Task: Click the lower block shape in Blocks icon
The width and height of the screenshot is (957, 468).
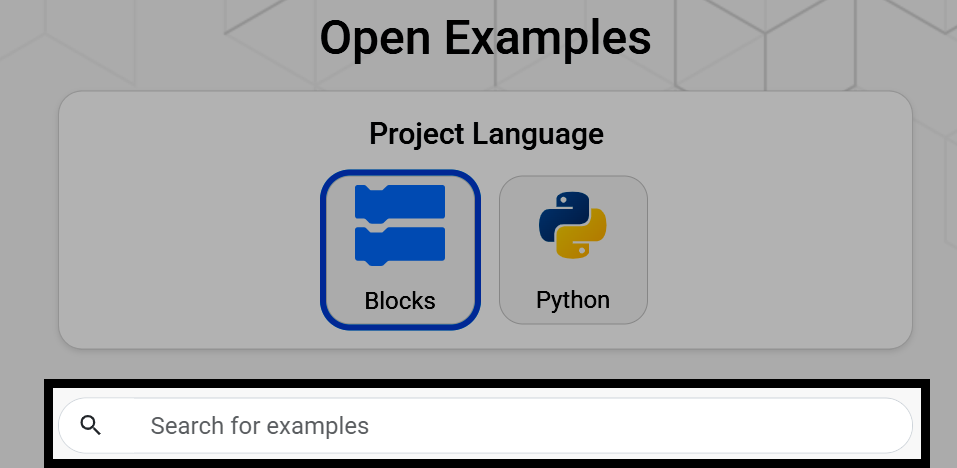Action: click(x=400, y=247)
